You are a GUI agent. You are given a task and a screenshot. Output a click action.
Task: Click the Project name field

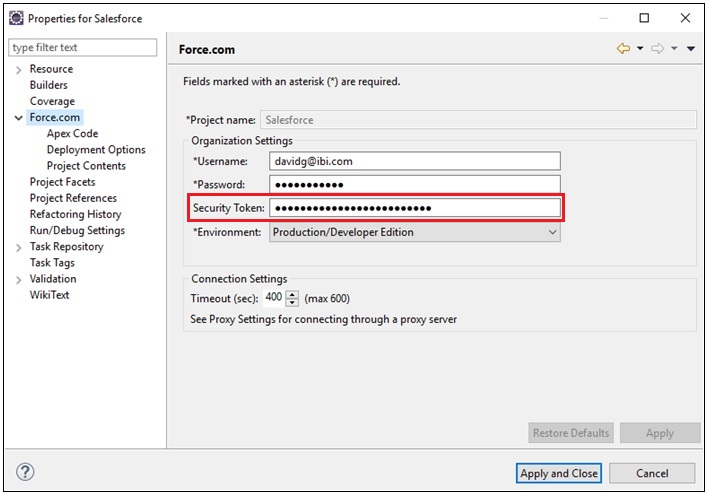(x=478, y=120)
